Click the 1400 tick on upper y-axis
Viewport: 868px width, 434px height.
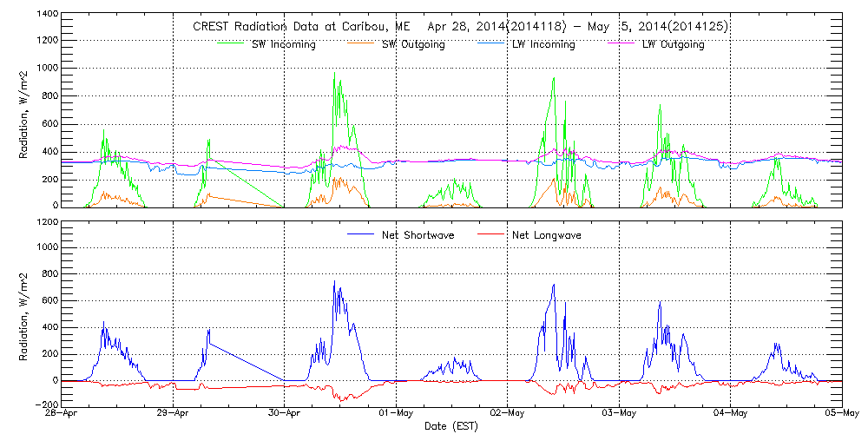click(x=46, y=16)
